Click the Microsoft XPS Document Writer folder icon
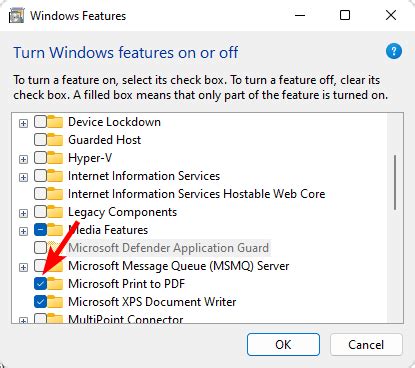Screen dimensions: 415x368 tap(55, 302)
